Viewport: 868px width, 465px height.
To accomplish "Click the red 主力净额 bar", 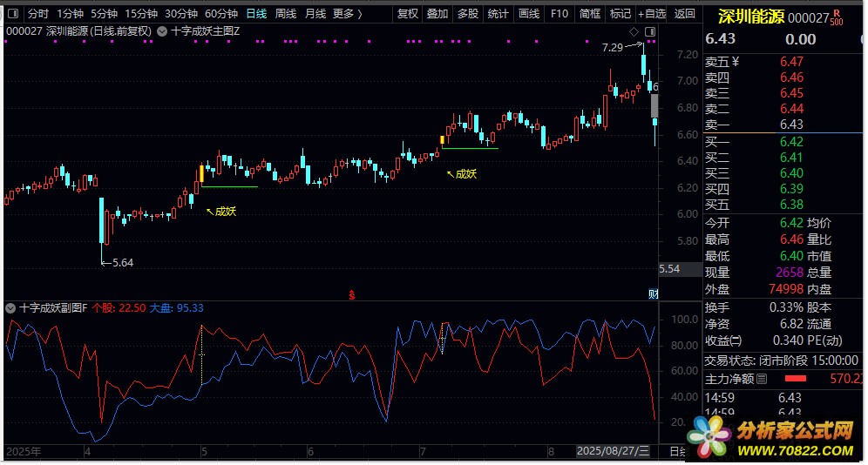I will pyautogui.click(x=795, y=379).
